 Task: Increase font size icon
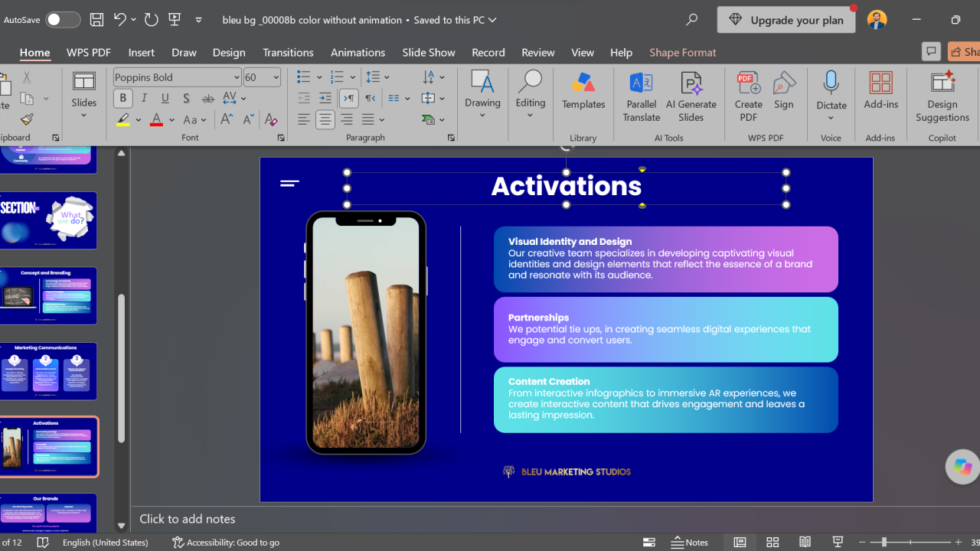pyautogui.click(x=227, y=119)
